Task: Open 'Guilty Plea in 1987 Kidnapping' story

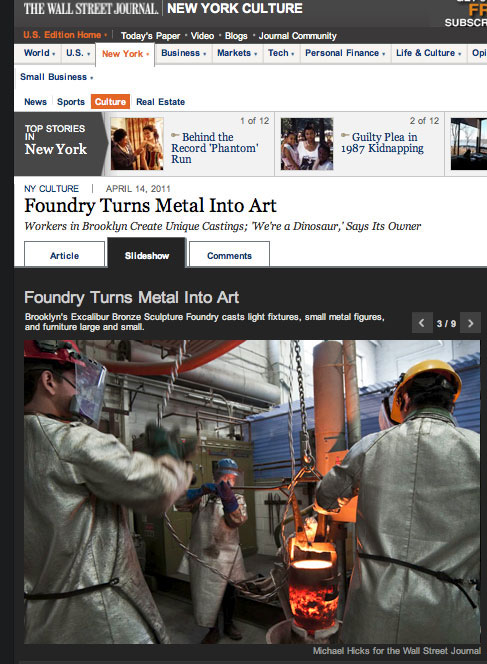Action: pos(382,143)
